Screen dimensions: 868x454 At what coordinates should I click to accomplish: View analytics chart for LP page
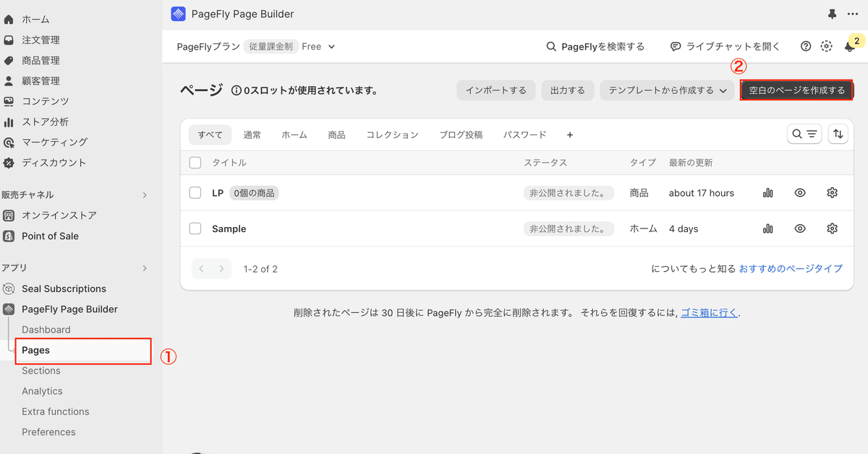(768, 193)
